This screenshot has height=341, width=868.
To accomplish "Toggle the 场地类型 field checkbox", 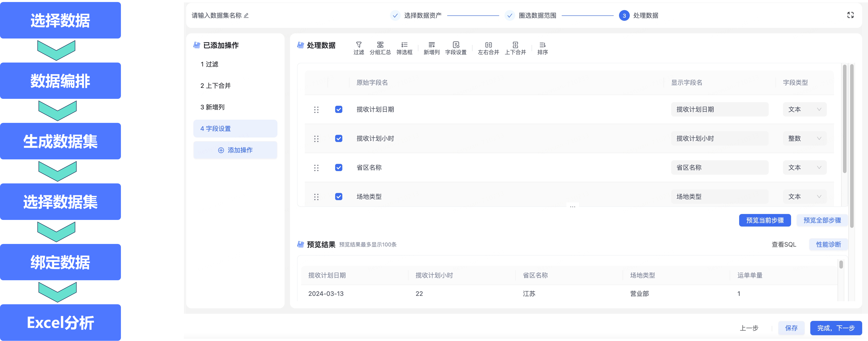I will [339, 197].
